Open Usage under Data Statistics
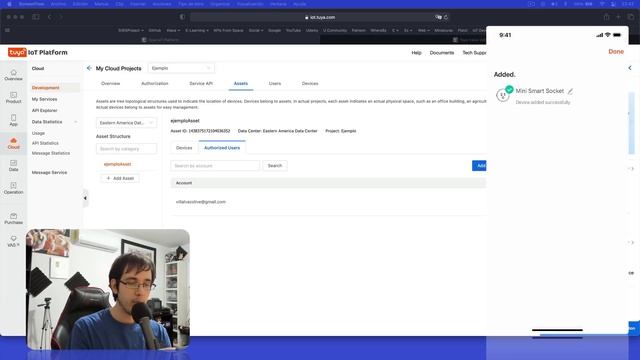Viewport: 640px width, 360px height. point(38,133)
